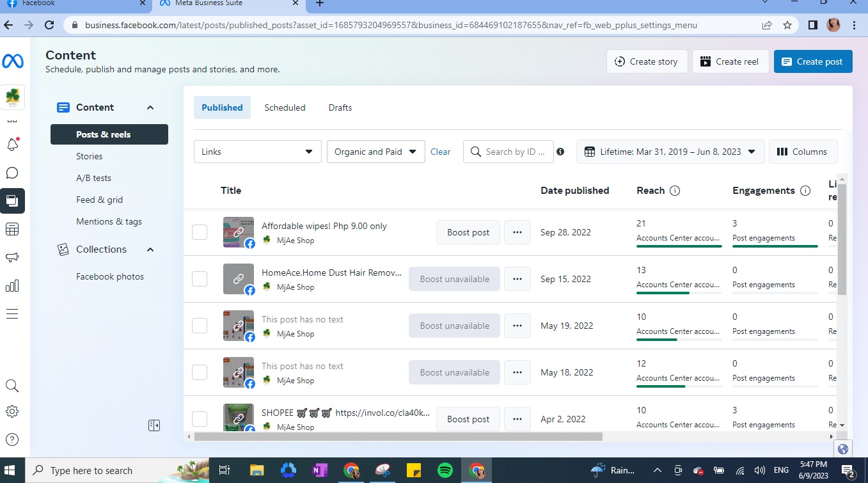Open more options for May 18, 2022 post
Viewport: 868px width, 483px height.
tap(517, 372)
